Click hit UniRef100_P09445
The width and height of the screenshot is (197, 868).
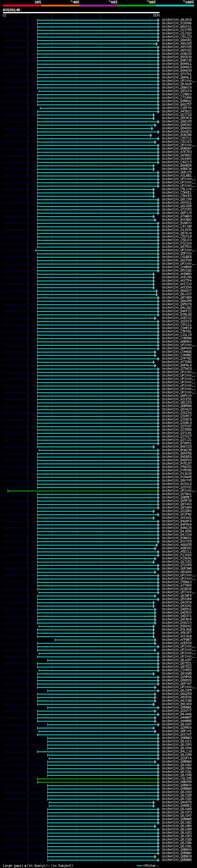tap(177, 477)
